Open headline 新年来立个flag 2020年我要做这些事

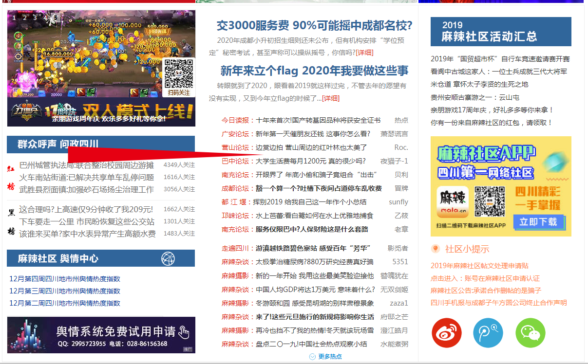click(x=314, y=71)
